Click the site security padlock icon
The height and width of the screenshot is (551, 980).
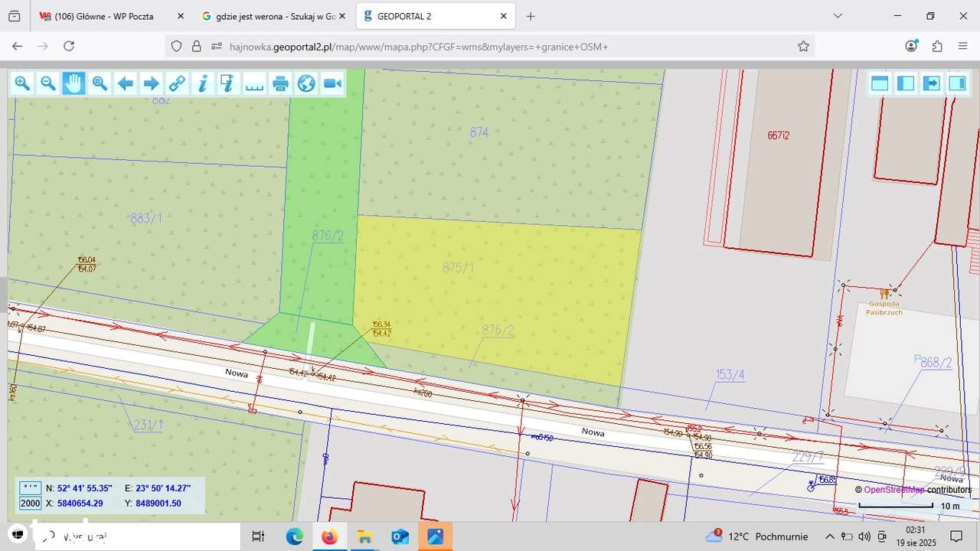pos(196,46)
